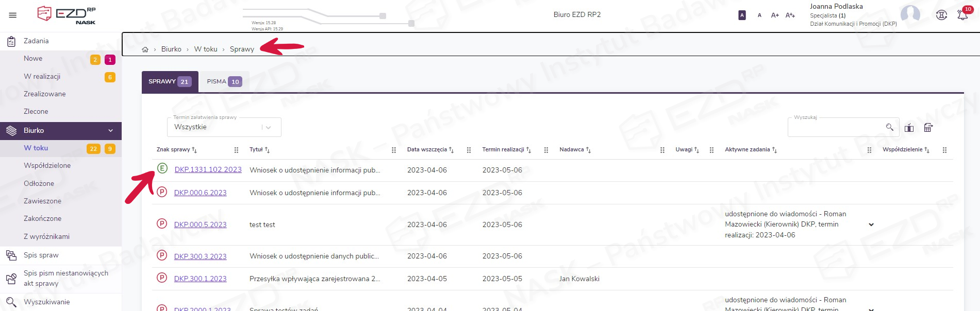980x311 pixels.
Task: Click green E icon for DKP.1331.102.2023
Action: pyautogui.click(x=162, y=168)
